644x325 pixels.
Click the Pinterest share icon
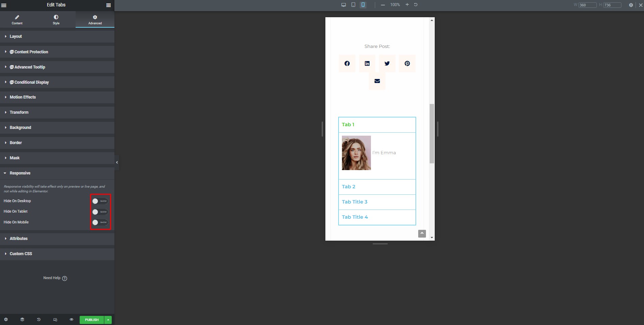[407, 63]
